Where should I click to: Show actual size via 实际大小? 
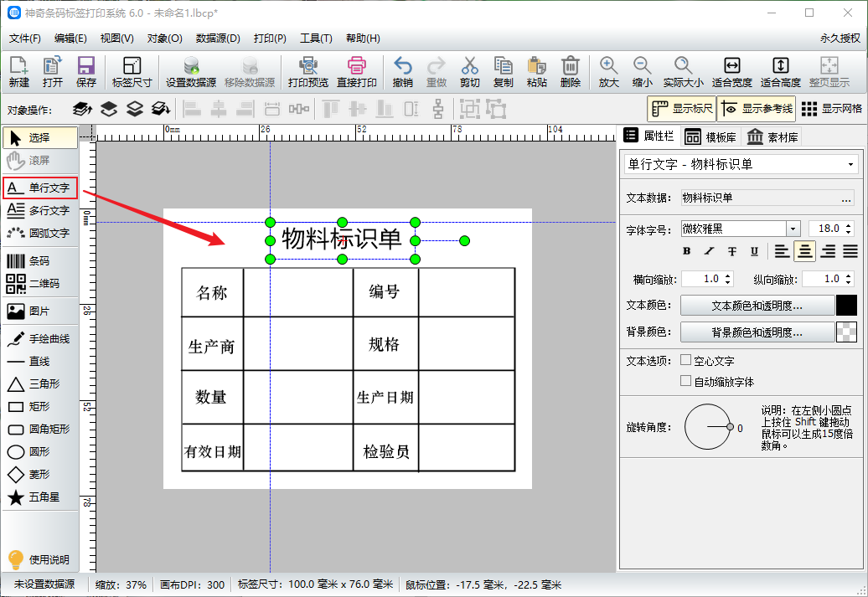tap(683, 72)
